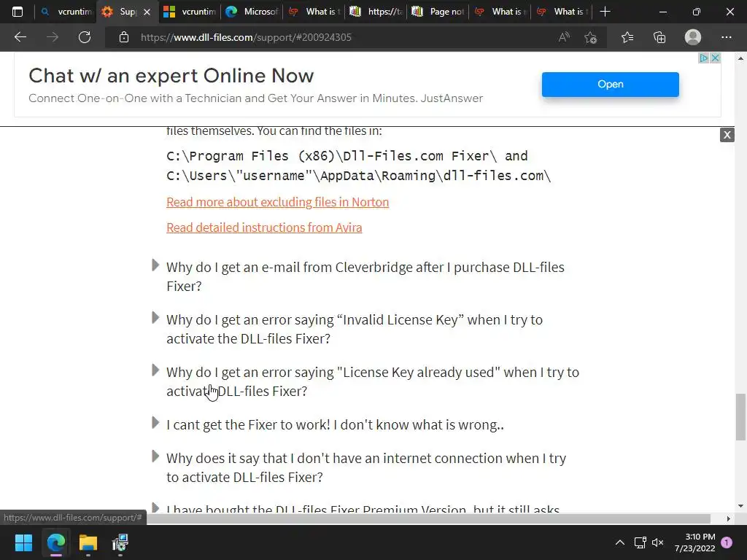Screen dimensions: 747x560
Task: Expand the internet connection question
Action: point(366,467)
